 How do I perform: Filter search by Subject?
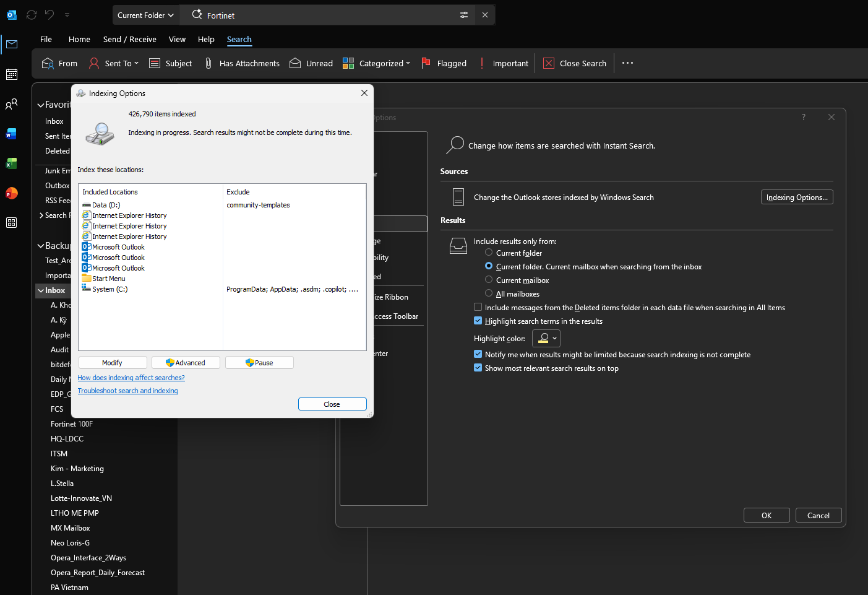(171, 63)
